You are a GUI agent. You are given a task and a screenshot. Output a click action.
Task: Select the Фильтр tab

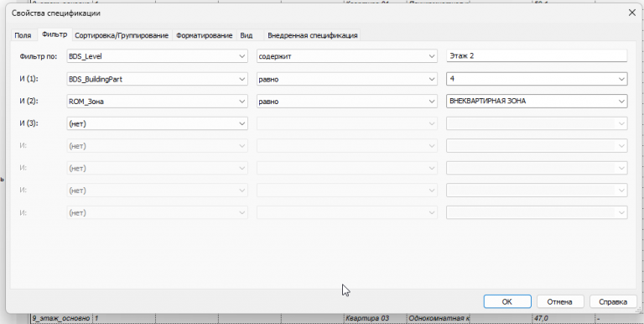tap(55, 34)
